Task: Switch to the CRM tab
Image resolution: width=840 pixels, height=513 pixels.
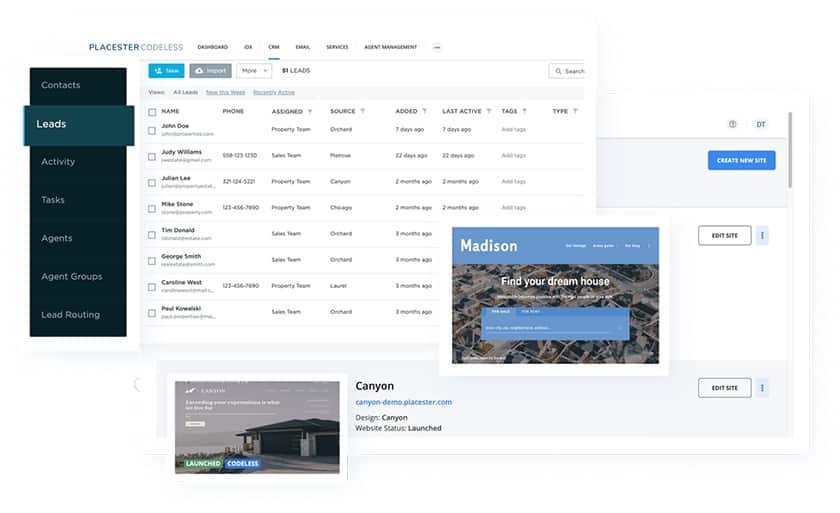Action: (274, 47)
